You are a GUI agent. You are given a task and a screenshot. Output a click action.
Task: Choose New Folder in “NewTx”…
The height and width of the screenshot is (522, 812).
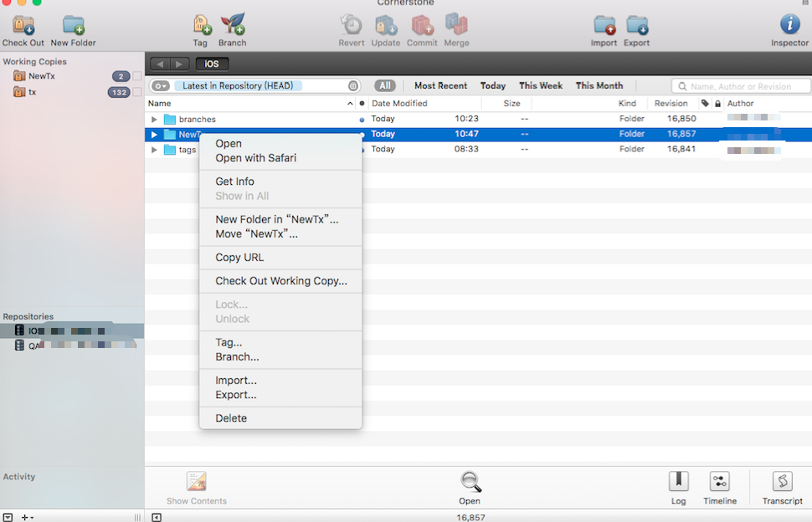click(x=280, y=219)
